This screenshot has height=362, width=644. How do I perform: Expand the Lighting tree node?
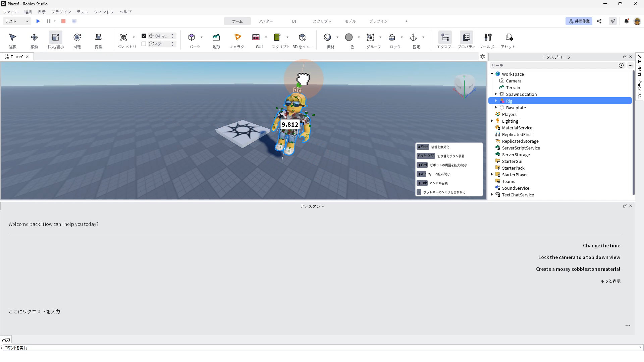point(492,121)
